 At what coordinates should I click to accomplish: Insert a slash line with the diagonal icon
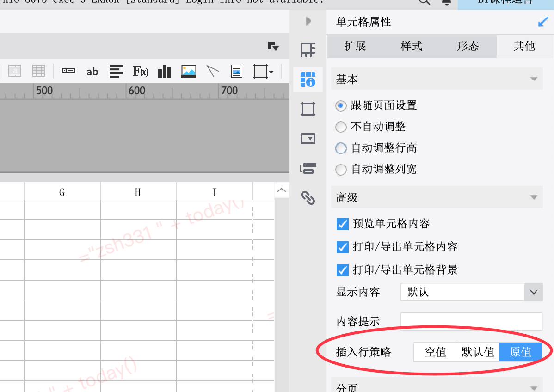click(x=213, y=71)
